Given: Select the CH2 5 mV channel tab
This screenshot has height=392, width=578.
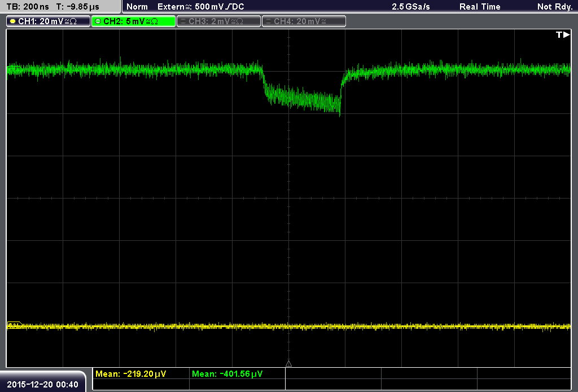Looking at the screenshot, I should click(x=133, y=21).
